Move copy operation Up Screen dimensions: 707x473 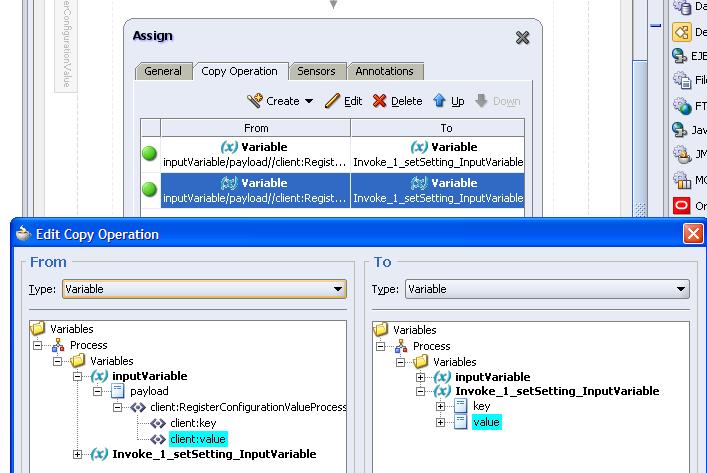click(448, 101)
